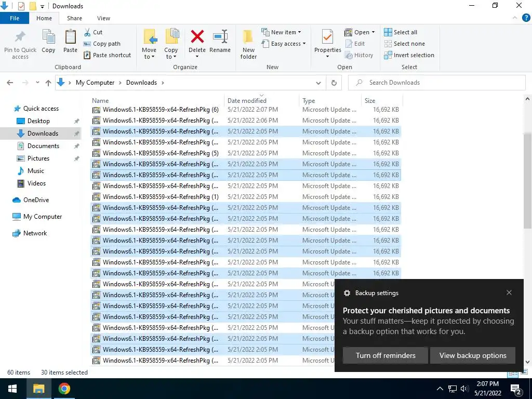Viewport: 532px width, 399px height.
Task: Click Select all in ribbon
Action: pos(401,32)
